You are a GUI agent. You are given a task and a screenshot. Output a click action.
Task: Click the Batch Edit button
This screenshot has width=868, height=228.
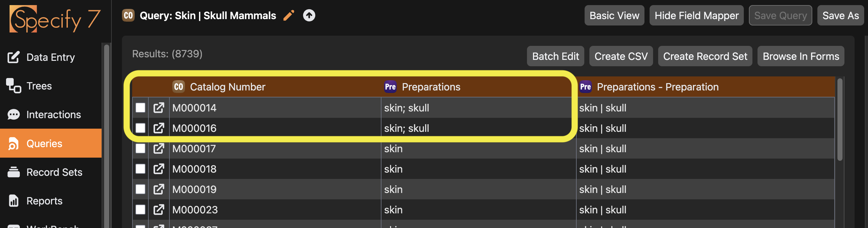click(x=555, y=56)
